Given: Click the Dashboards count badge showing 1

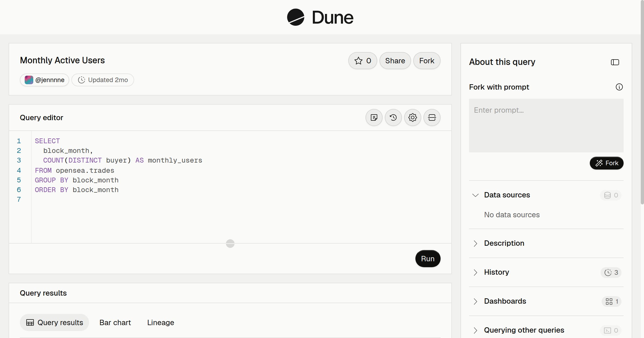Looking at the screenshot, I should pos(612,301).
